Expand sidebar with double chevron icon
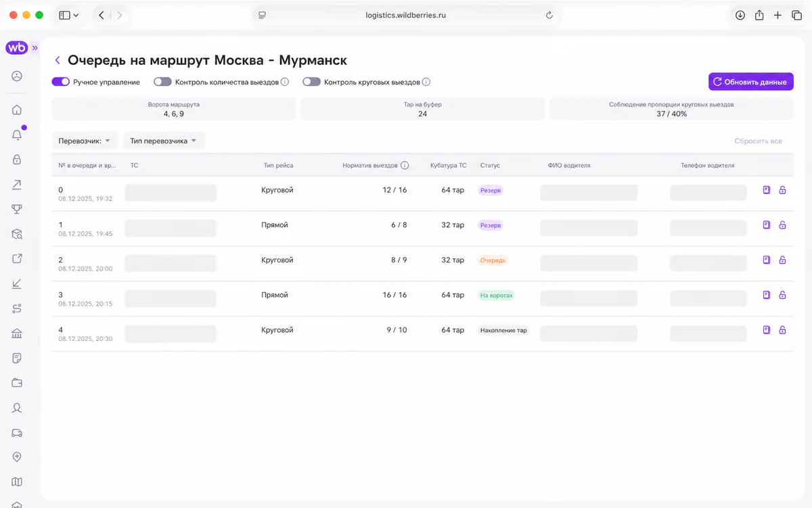This screenshot has width=812, height=508. click(35, 48)
